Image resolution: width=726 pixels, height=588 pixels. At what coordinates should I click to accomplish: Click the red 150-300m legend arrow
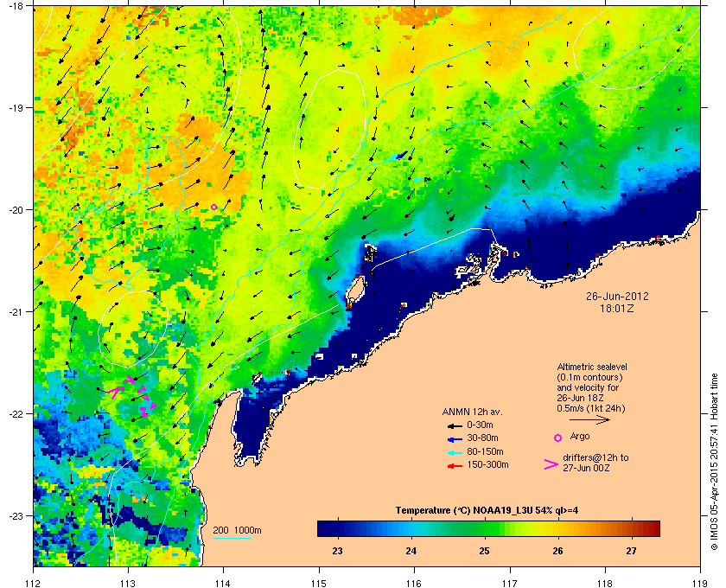(x=455, y=466)
